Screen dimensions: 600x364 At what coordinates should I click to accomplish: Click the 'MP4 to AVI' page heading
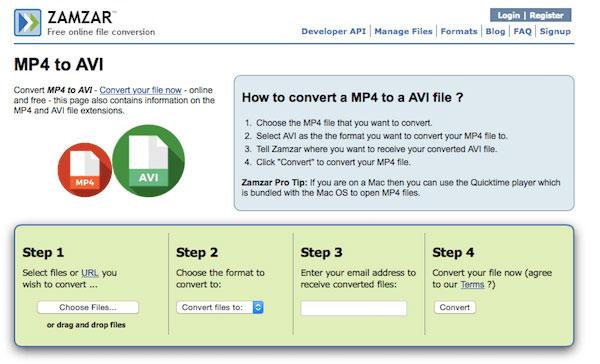tap(59, 64)
